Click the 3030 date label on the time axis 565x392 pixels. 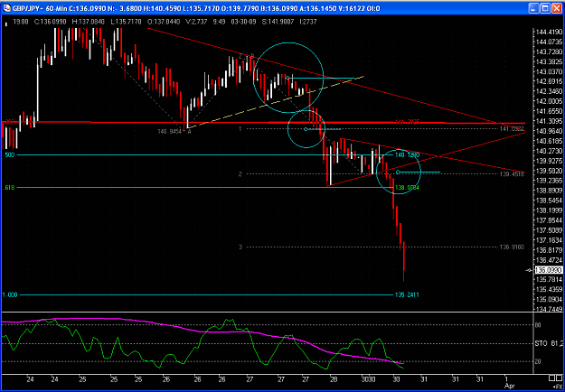(x=369, y=379)
